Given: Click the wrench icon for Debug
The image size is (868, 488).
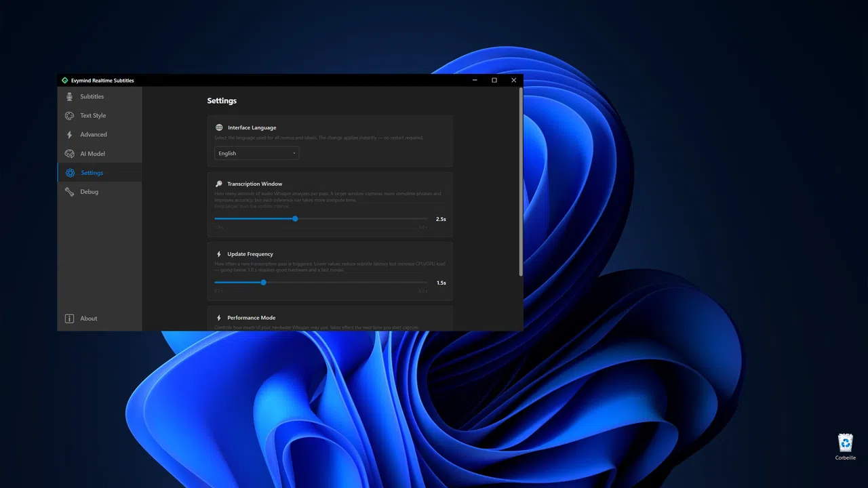Looking at the screenshot, I should click(x=69, y=192).
